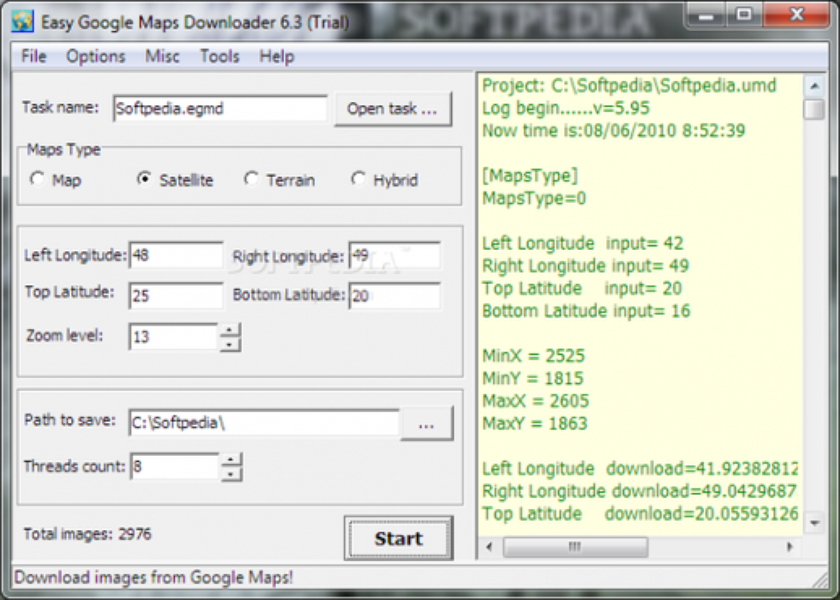Image resolution: width=840 pixels, height=600 pixels.
Task: Open the Help menu
Action: tap(276, 56)
